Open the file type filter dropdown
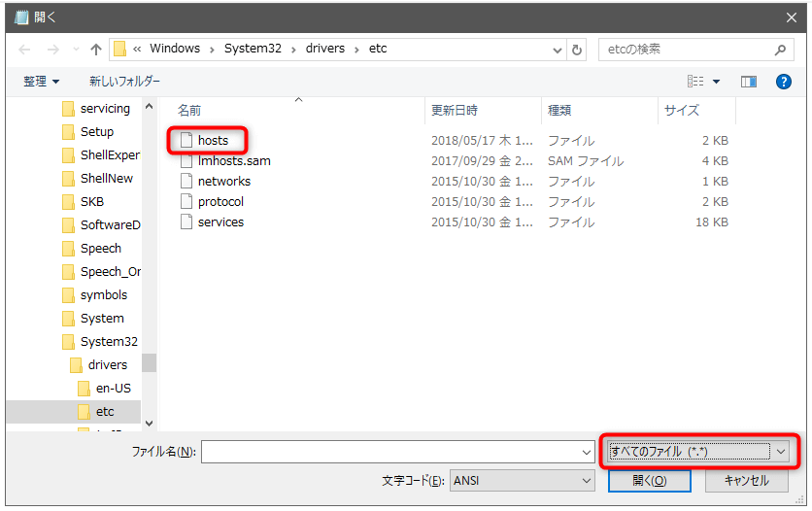Image resolution: width=812 pixels, height=511 pixels. point(698,452)
